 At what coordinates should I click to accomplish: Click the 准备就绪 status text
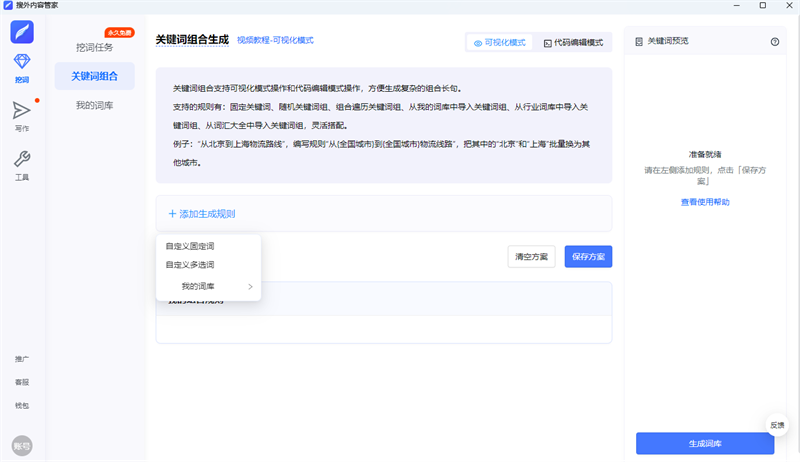(x=705, y=154)
